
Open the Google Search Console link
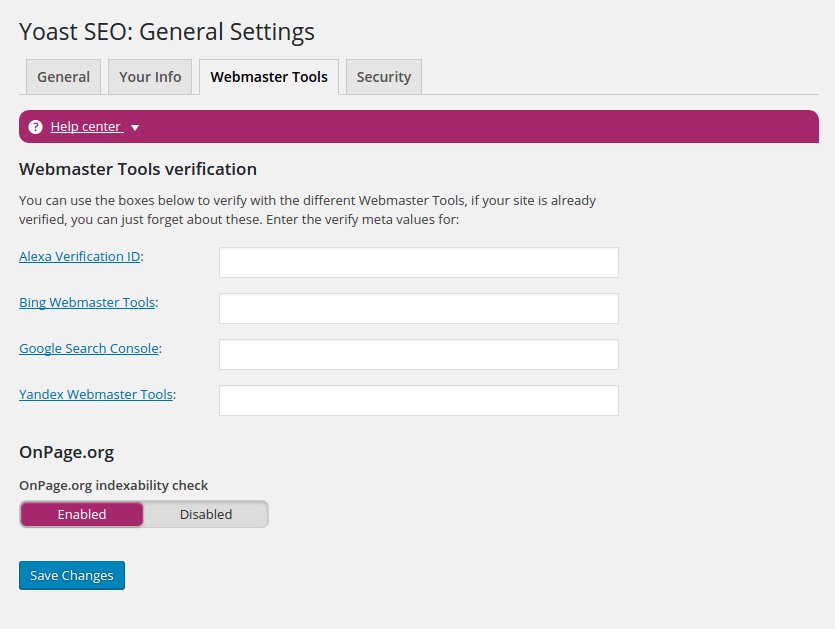pyautogui.click(x=89, y=348)
